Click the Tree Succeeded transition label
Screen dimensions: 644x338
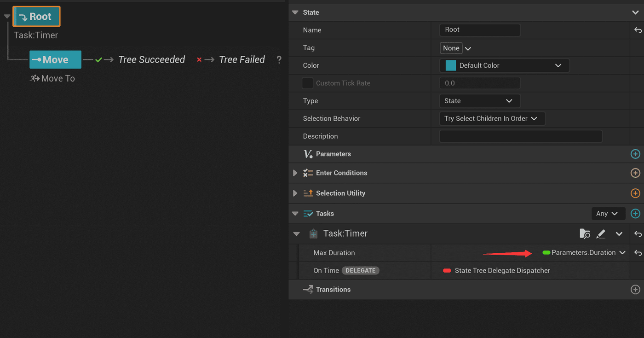tap(151, 59)
